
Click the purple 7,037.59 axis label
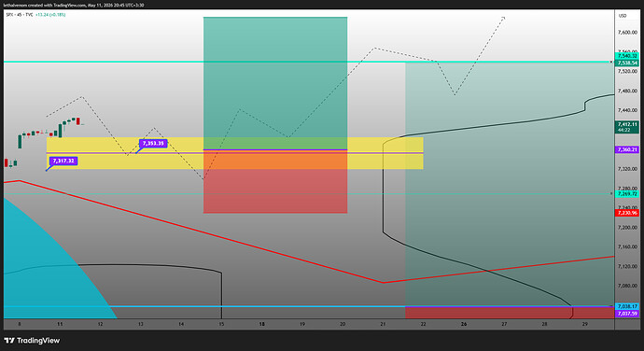[x=627, y=313]
